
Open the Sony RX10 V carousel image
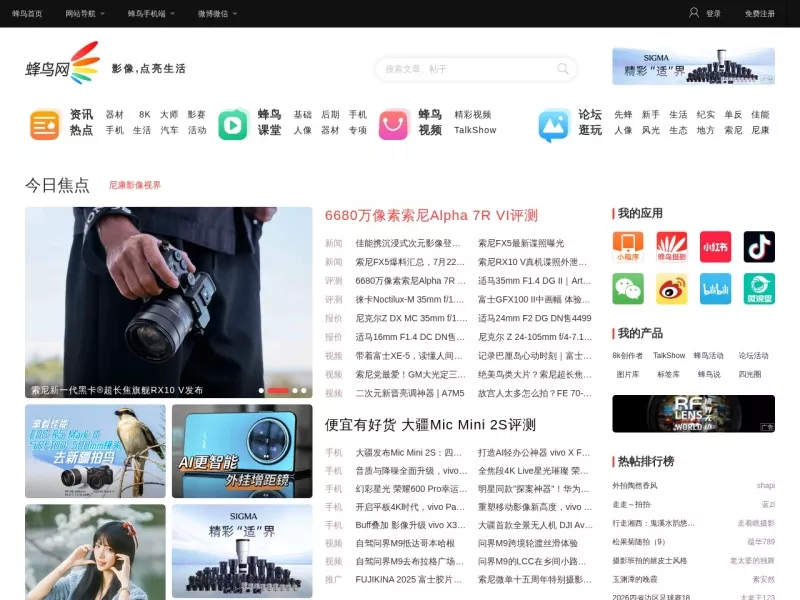click(168, 302)
